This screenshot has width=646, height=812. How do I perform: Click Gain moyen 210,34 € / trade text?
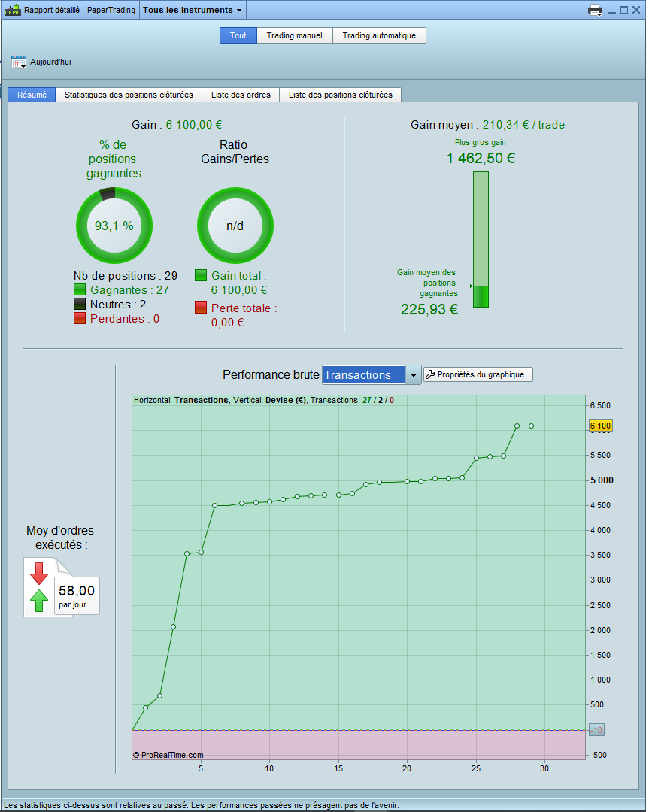pos(487,125)
